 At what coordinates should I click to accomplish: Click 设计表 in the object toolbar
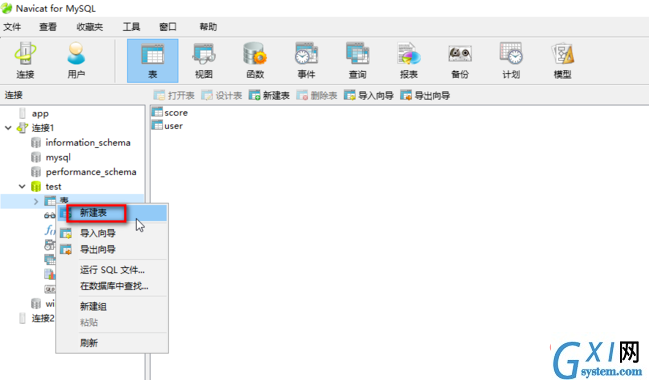pos(221,96)
